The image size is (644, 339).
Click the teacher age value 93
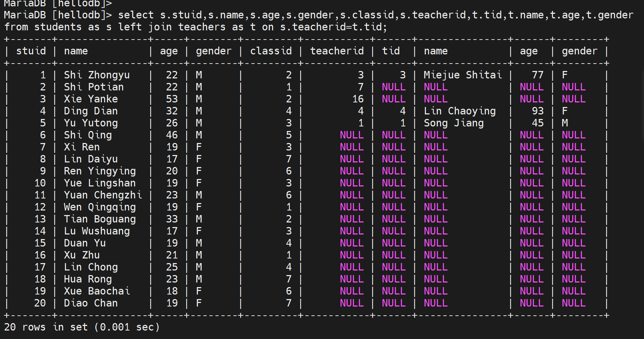point(537,111)
